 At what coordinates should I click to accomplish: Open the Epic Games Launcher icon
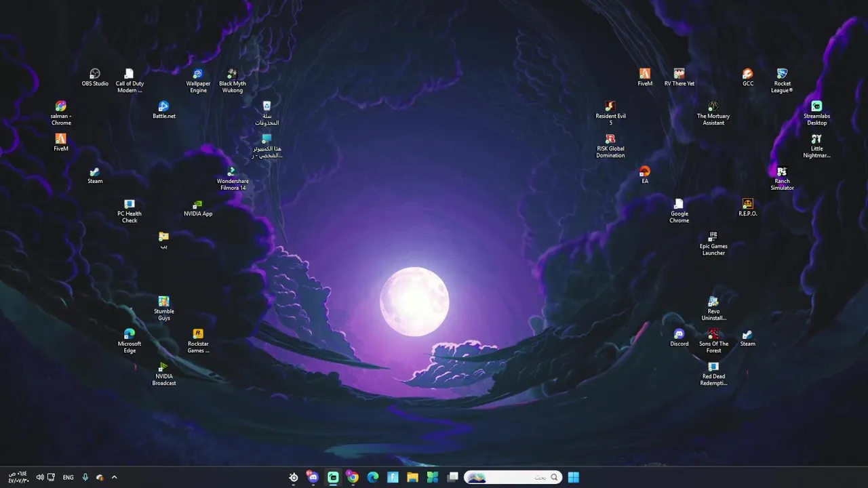coord(713,243)
